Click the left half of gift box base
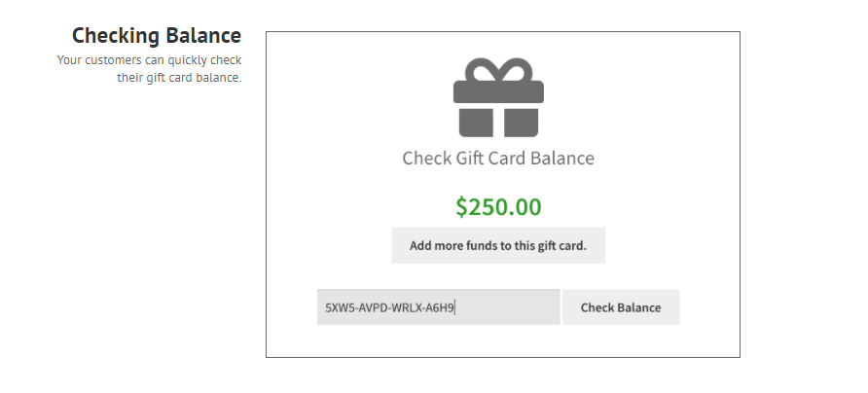Image resolution: width=868 pixels, height=393 pixels. click(476, 123)
